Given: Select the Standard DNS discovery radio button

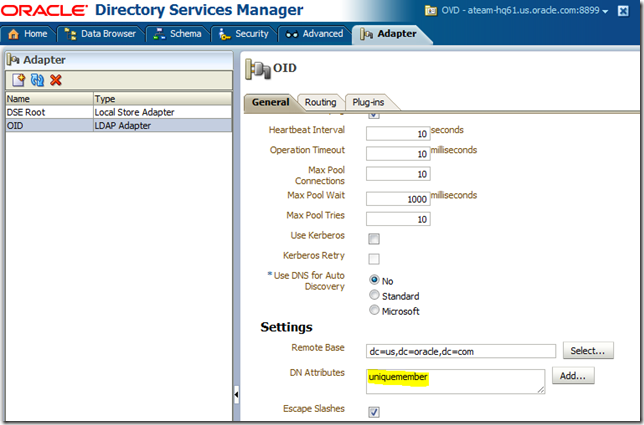Looking at the screenshot, I should coord(374,295).
